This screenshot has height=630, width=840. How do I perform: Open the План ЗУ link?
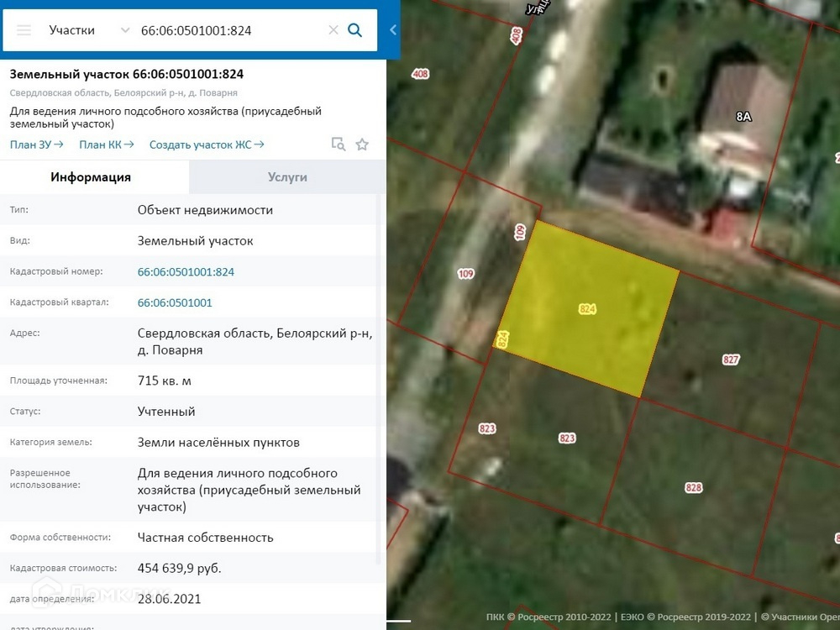click(x=36, y=144)
